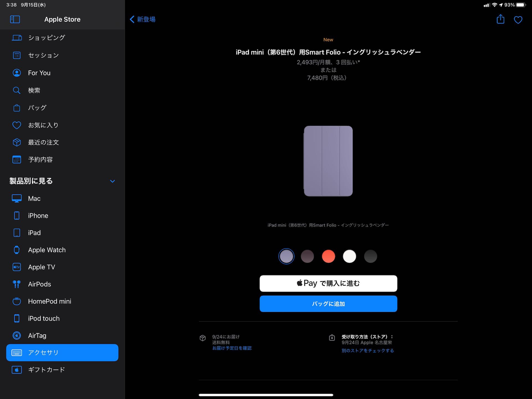532x399 pixels.
Task: Open the 検索 magnifier icon
Action: pyautogui.click(x=17, y=90)
